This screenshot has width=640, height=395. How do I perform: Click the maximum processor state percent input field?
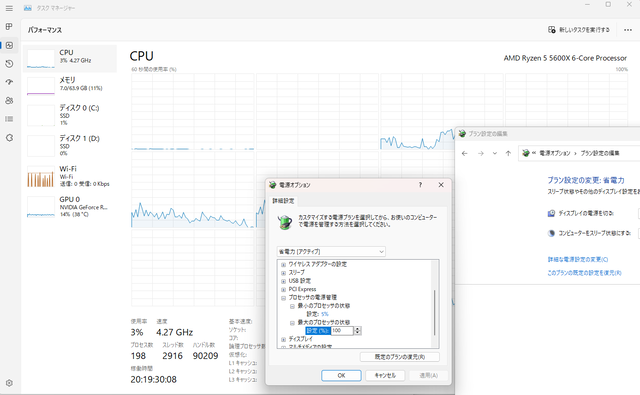[x=342, y=331]
